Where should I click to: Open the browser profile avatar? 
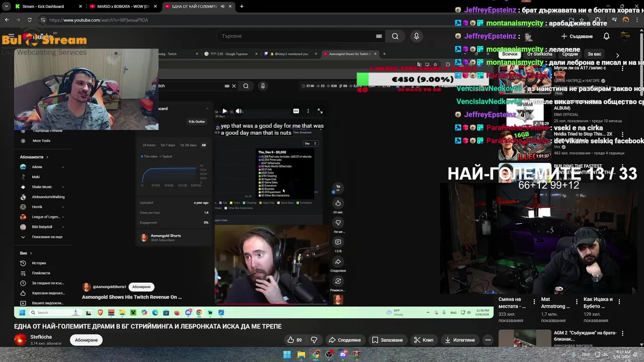click(x=625, y=20)
